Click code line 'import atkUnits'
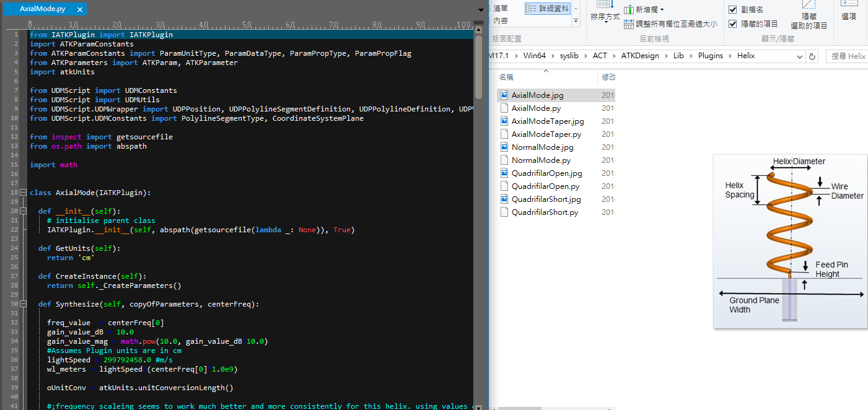868x410 pixels. pos(62,72)
